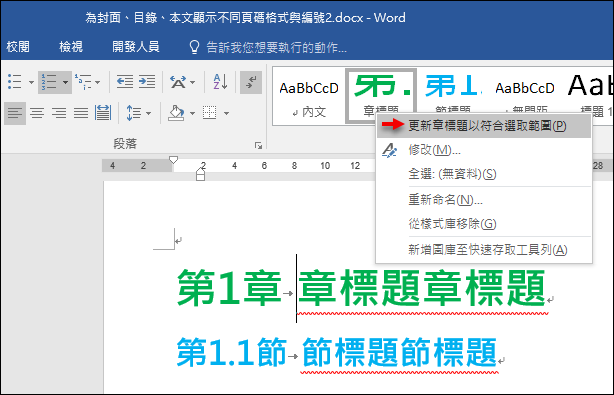This screenshot has width=614, height=395.
Task: Click in 章標題章標題 heading text
Action: tap(422, 288)
